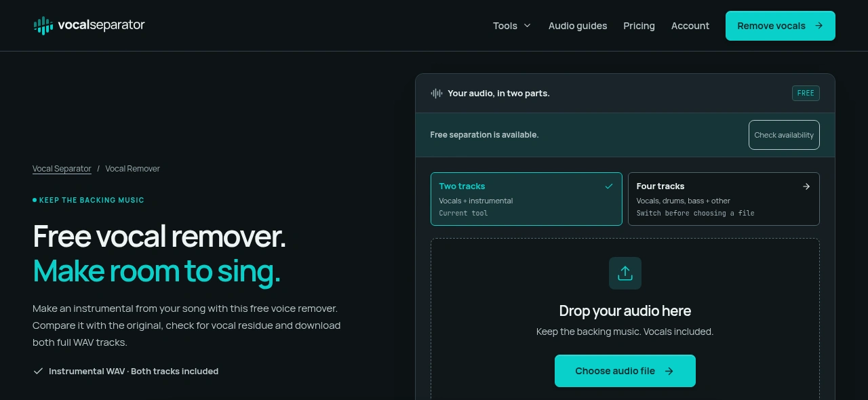Click the upload icon in drop zone
The width and height of the screenshot is (868, 400).
pyautogui.click(x=625, y=273)
